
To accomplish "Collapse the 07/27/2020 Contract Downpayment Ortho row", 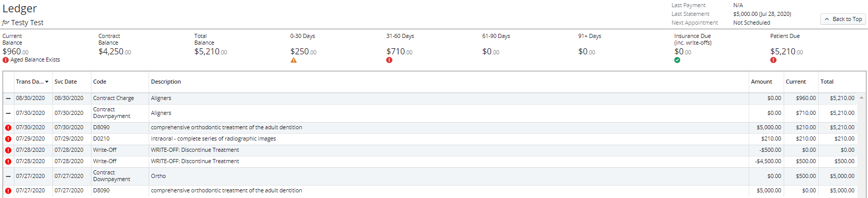I will [8, 176].
